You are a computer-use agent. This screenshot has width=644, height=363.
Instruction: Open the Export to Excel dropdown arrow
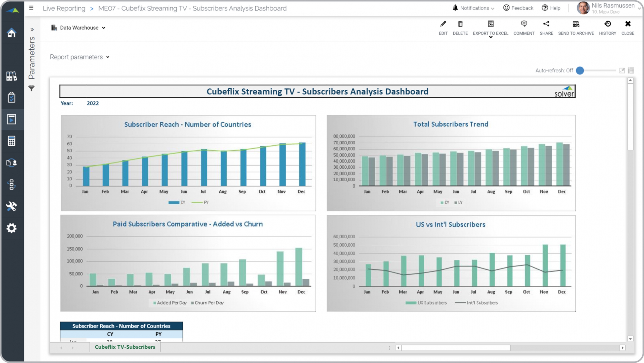(x=491, y=37)
